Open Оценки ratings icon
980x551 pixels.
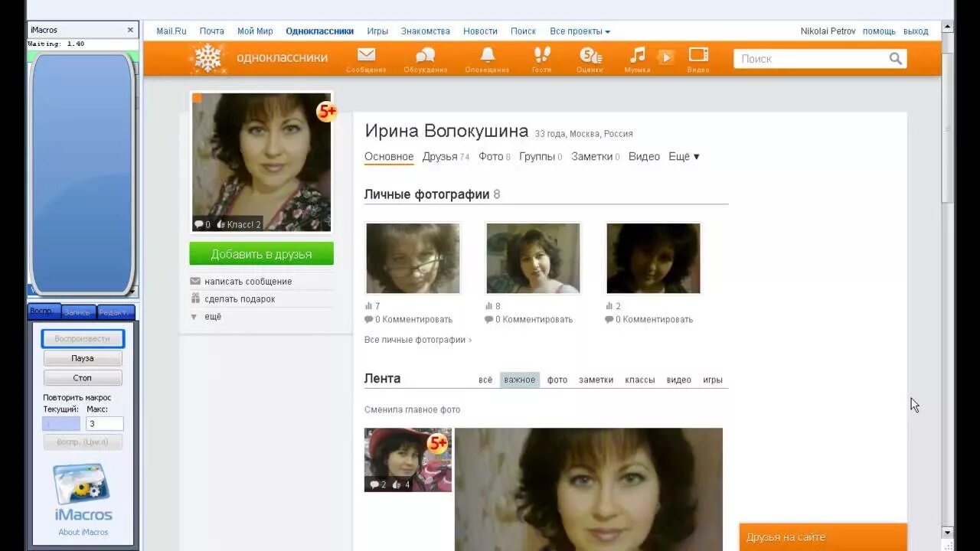pyautogui.click(x=590, y=55)
